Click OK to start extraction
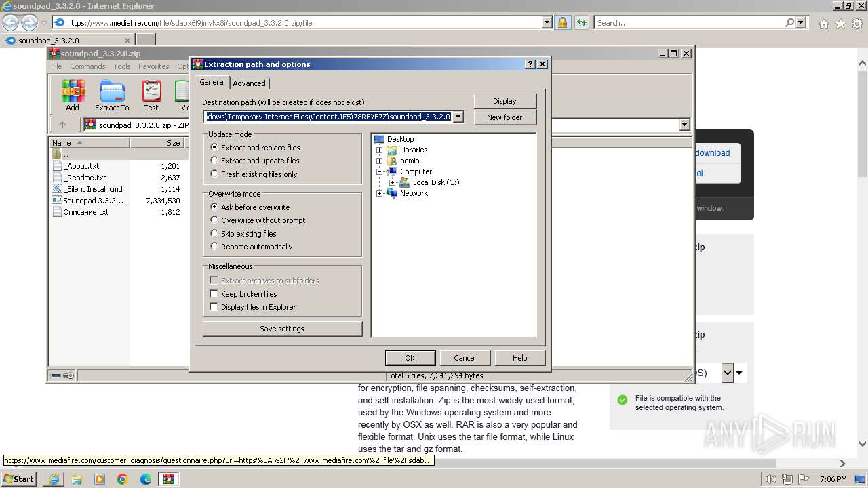The image size is (868, 488). click(410, 358)
